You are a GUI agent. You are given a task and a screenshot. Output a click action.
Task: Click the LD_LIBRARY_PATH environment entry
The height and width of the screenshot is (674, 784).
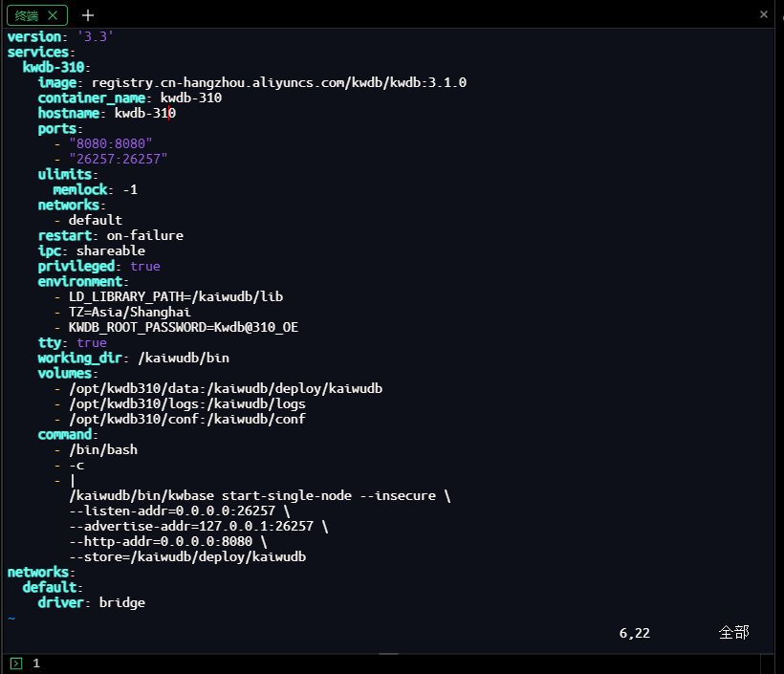(176, 297)
